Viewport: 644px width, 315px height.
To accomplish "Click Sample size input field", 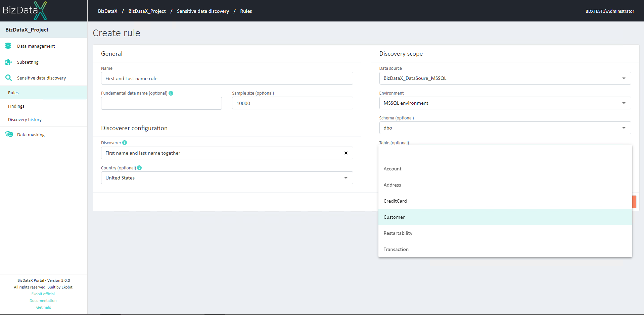I will [x=292, y=103].
